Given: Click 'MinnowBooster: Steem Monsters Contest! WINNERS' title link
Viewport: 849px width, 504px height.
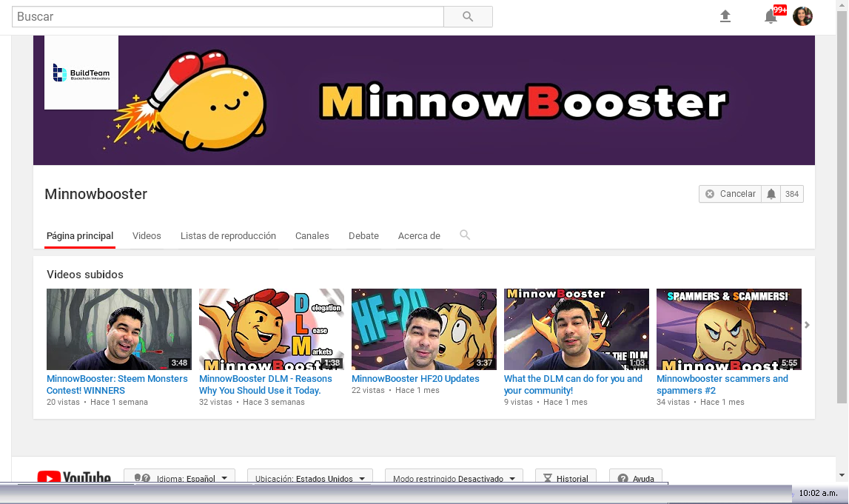Looking at the screenshot, I should 117,384.
